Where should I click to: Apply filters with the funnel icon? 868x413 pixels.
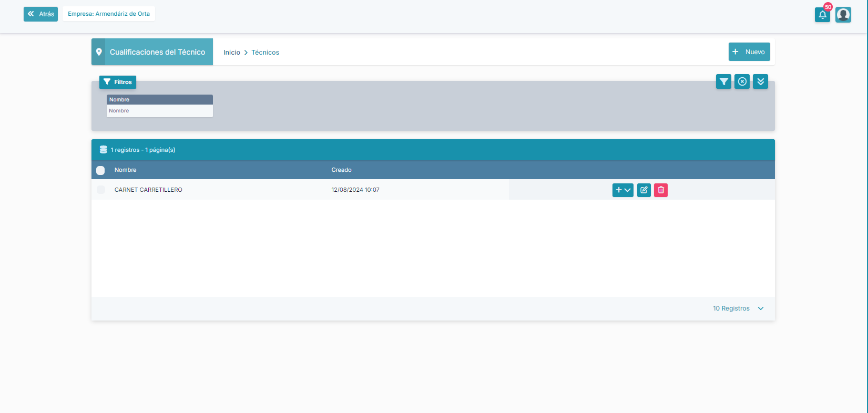point(723,81)
